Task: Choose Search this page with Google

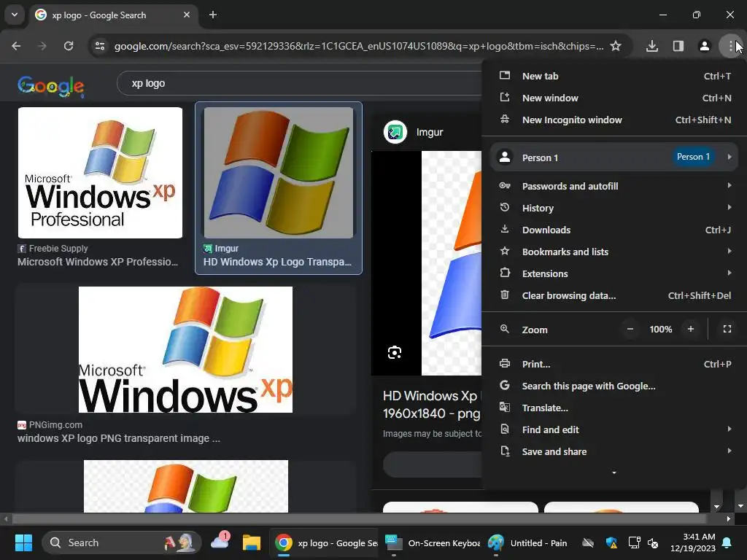Action: 614,386
